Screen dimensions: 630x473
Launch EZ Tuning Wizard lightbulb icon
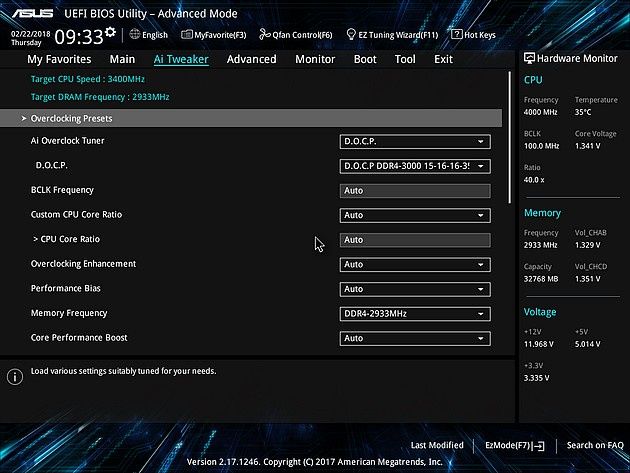(x=351, y=35)
